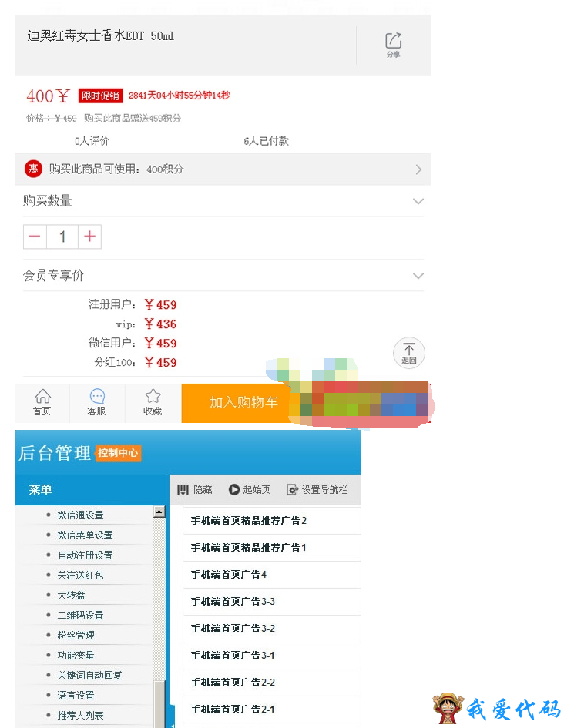Click the 隐藏 toolbar item
This screenshot has width=574, height=728.
(x=195, y=489)
